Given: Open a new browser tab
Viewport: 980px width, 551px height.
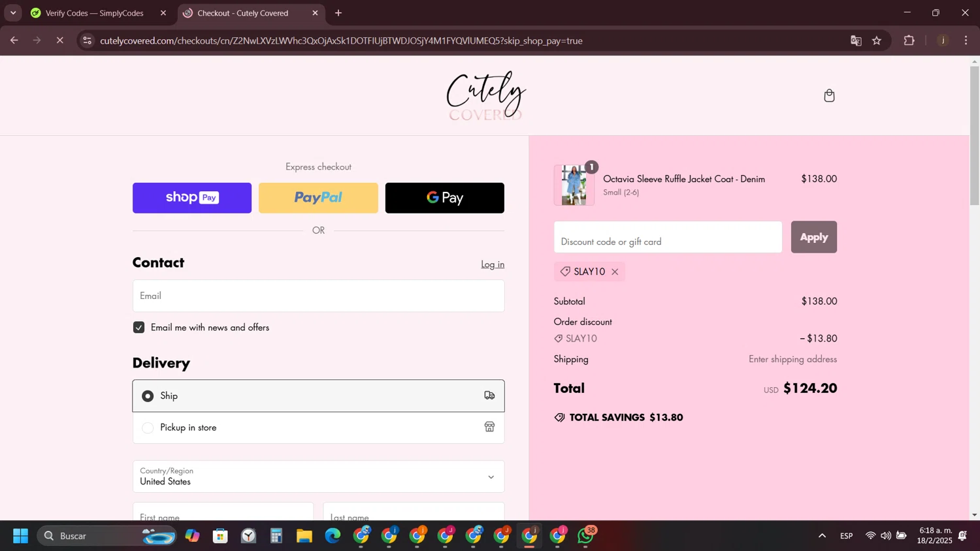Looking at the screenshot, I should tap(338, 13).
